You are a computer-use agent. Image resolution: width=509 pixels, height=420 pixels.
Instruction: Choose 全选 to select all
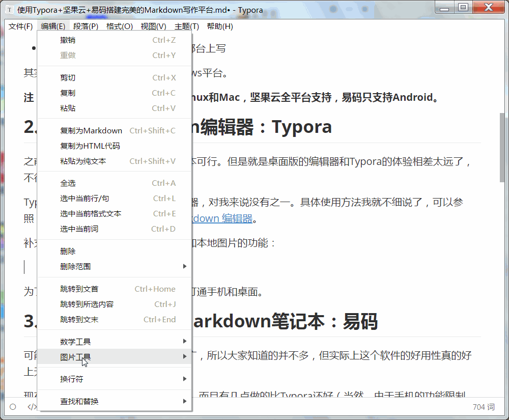[x=115, y=183]
